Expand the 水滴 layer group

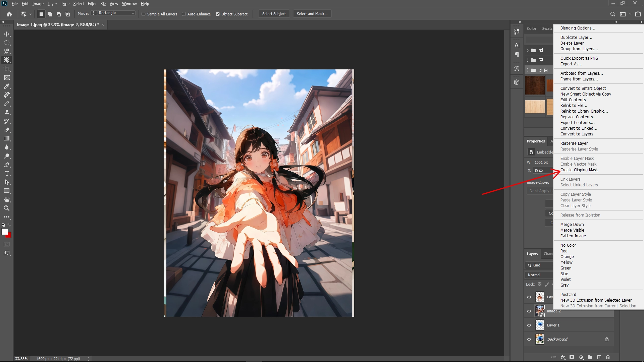click(x=528, y=70)
